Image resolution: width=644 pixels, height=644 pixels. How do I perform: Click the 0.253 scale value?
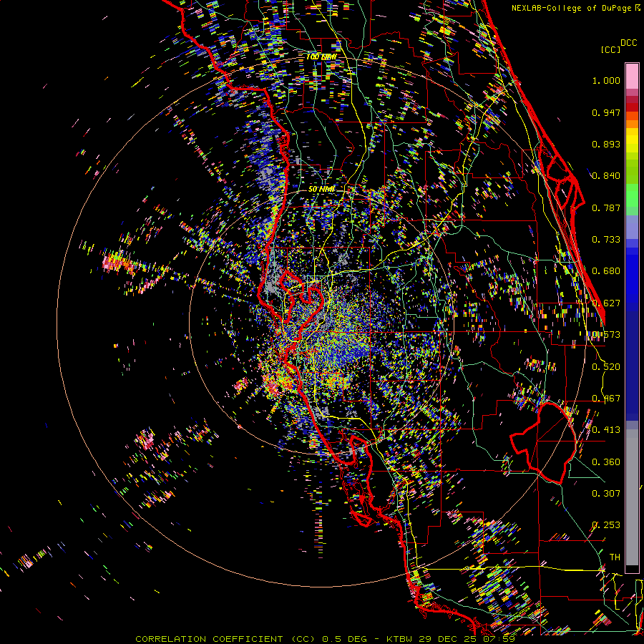[x=606, y=525]
